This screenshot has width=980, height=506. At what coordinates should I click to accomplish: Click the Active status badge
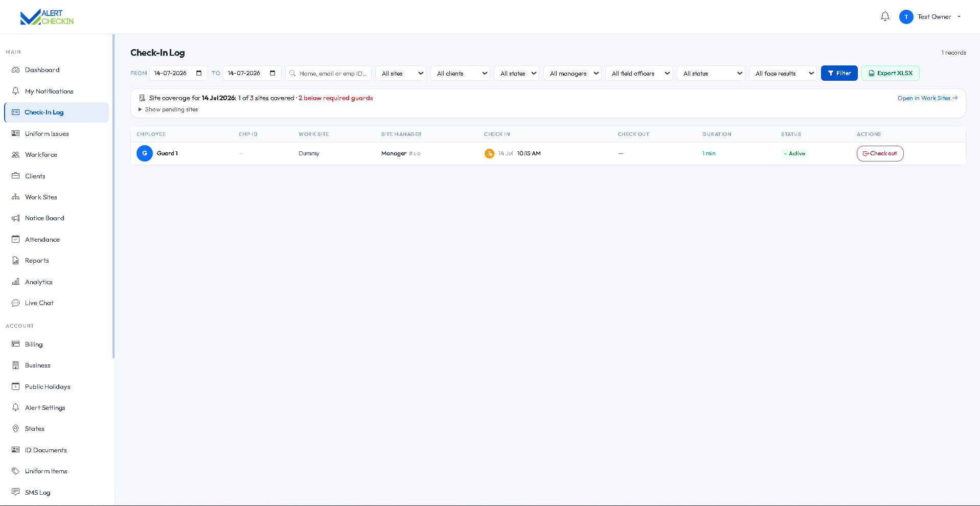(x=794, y=153)
